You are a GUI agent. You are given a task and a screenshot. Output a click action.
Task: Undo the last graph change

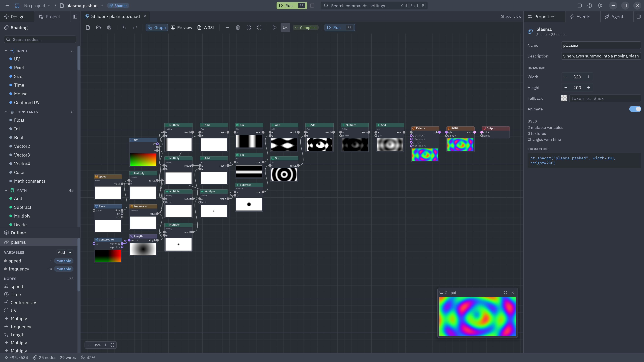[x=124, y=27]
